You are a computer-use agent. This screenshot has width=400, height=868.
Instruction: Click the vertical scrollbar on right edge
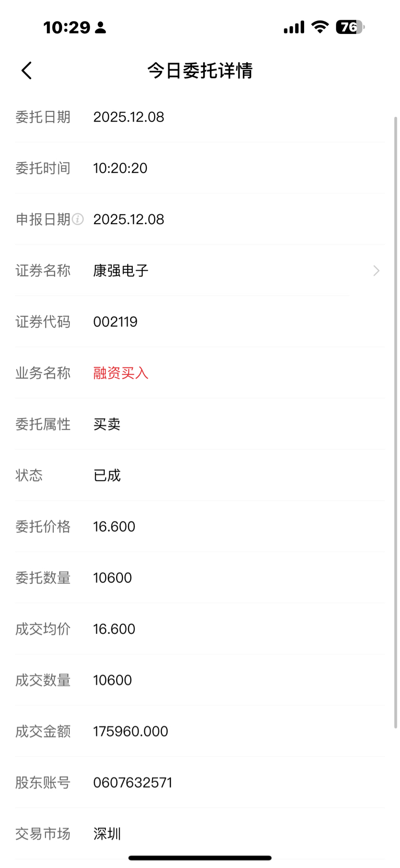click(396, 422)
